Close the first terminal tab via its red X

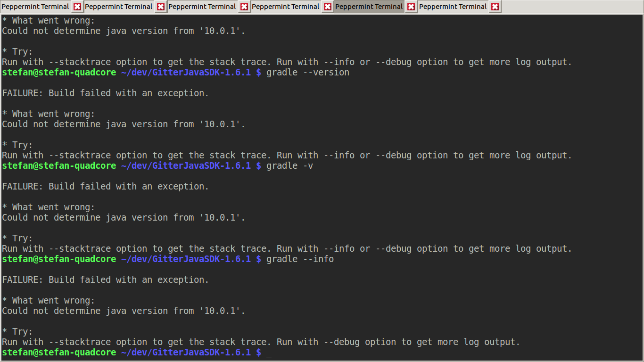[x=77, y=7]
